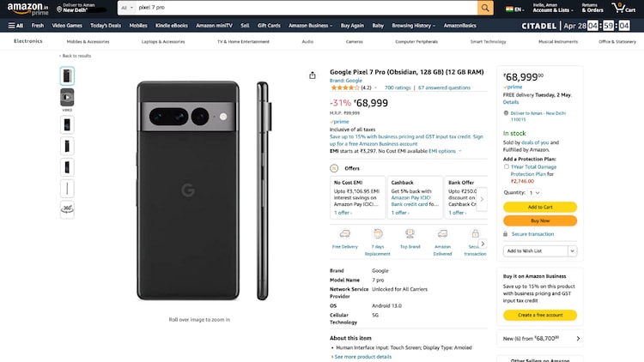Tick the 1 Year Damage Protection checkbox
644x362 pixels.
[x=507, y=166]
